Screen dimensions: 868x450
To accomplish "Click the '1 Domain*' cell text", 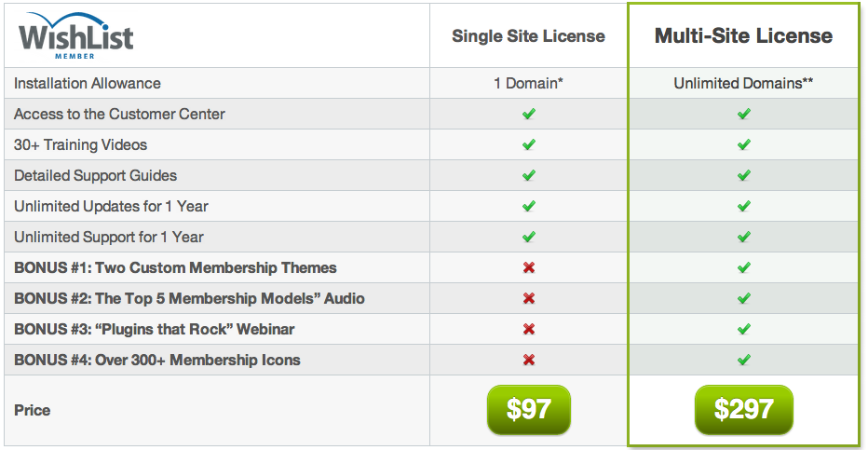I will click(528, 83).
